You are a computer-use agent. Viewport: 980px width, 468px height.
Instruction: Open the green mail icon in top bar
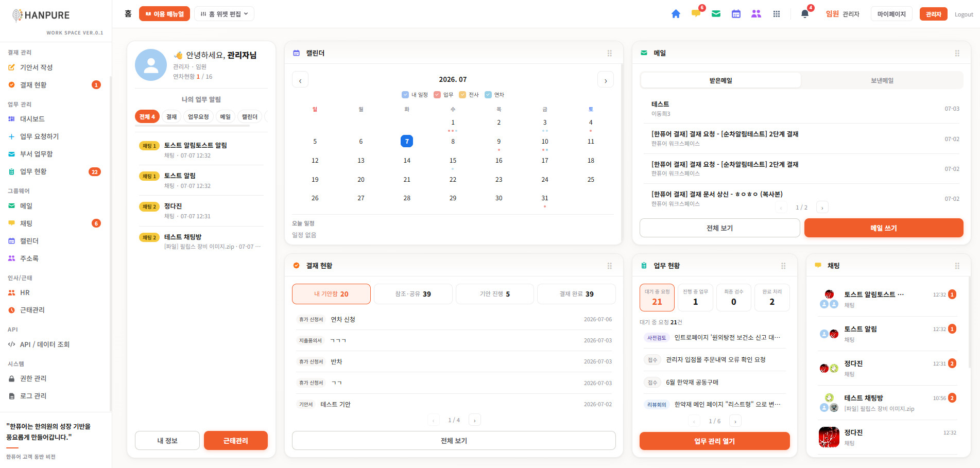pyautogui.click(x=716, y=14)
